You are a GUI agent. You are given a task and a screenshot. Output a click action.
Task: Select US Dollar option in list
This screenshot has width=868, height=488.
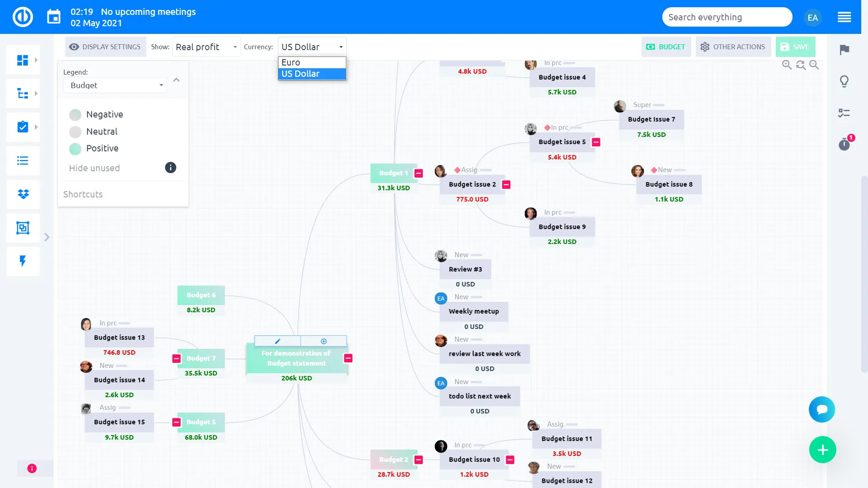coord(311,74)
